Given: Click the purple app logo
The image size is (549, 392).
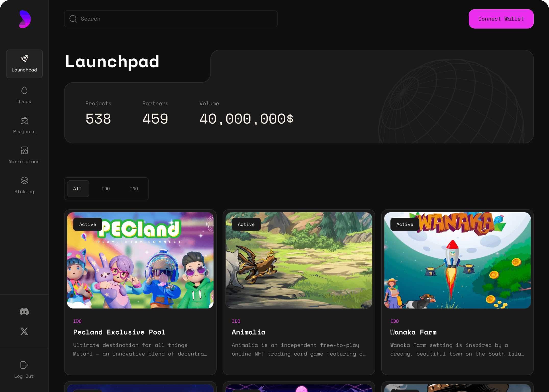Looking at the screenshot, I should [25, 19].
